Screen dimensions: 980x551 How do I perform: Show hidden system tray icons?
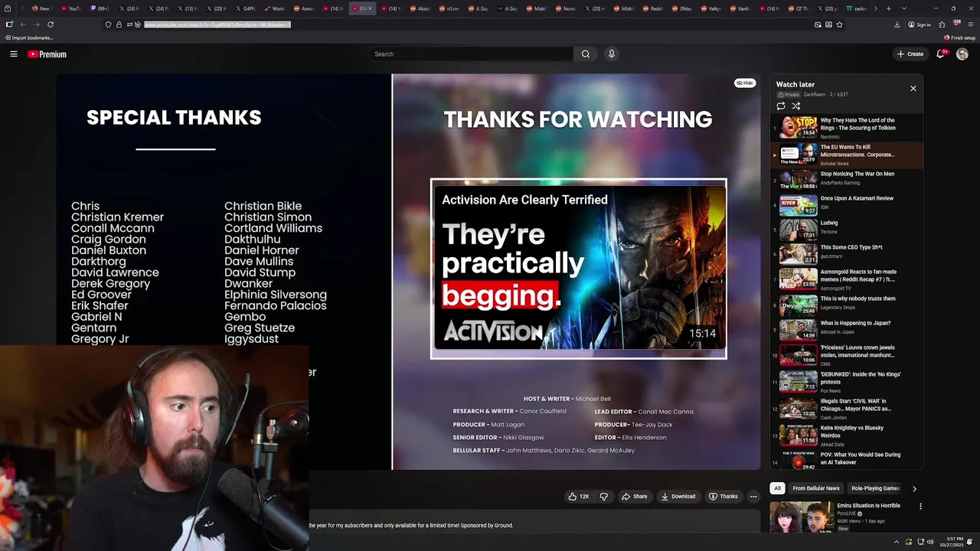point(896,542)
